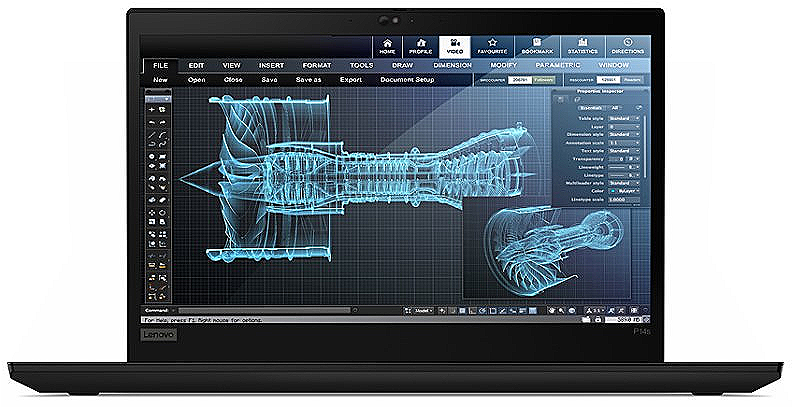
Task: Click the Favourite star icon
Action: (492, 46)
